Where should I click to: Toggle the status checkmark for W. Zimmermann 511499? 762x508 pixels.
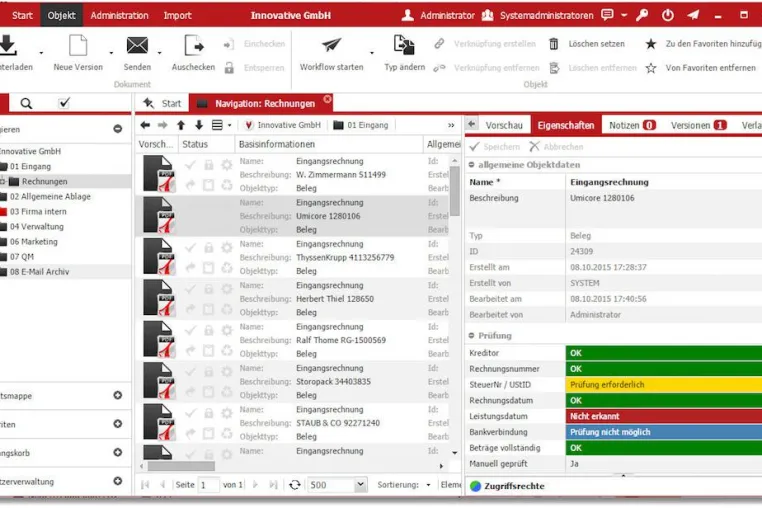point(190,165)
